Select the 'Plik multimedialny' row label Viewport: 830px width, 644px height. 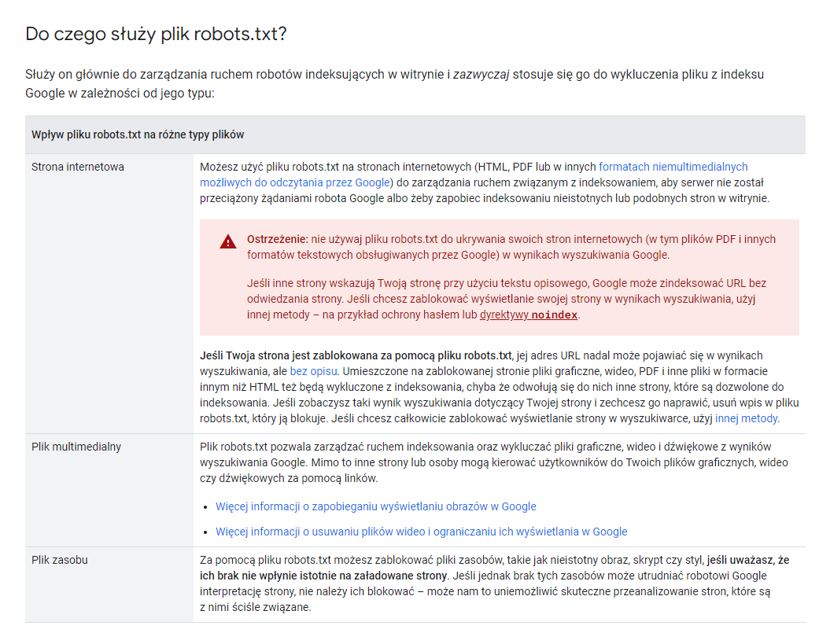pyautogui.click(x=76, y=447)
